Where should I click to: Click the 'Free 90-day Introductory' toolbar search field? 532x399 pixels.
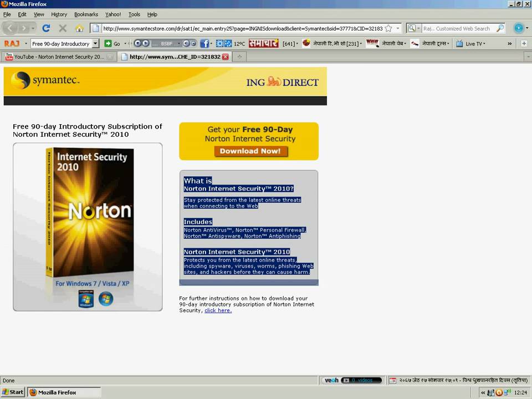[62, 43]
